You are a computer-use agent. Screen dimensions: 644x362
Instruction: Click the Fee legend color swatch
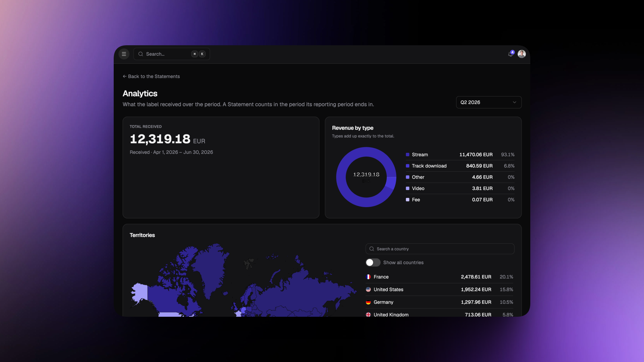(x=408, y=199)
